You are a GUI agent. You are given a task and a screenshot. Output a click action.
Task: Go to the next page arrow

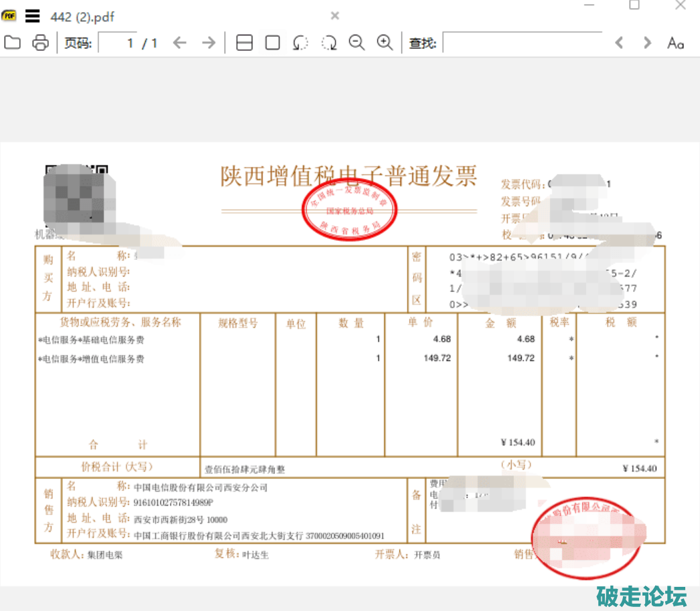(x=209, y=43)
